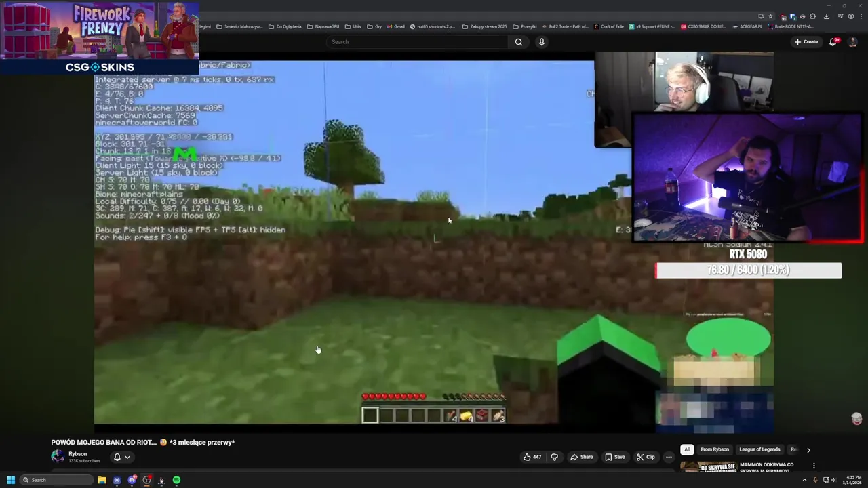Show more filter chips with right arrow
Image resolution: width=868 pixels, height=488 pixels.
pyautogui.click(x=808, y=449)
